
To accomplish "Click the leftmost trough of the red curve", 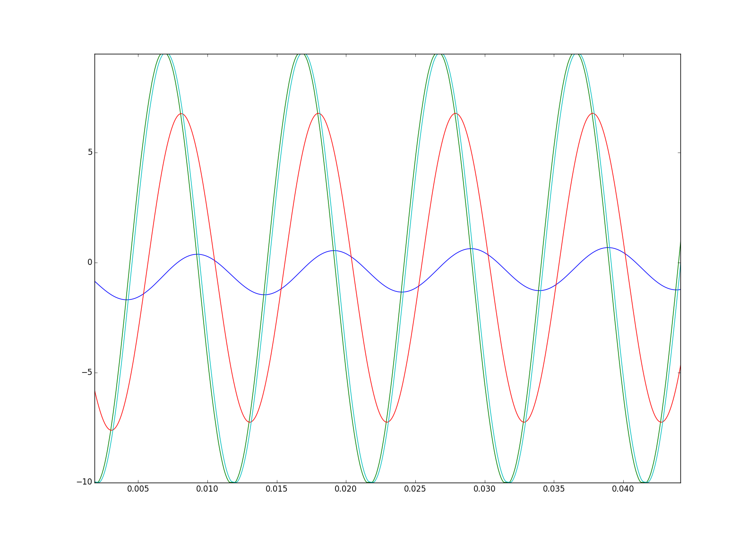I will click(x=112, y=430).
